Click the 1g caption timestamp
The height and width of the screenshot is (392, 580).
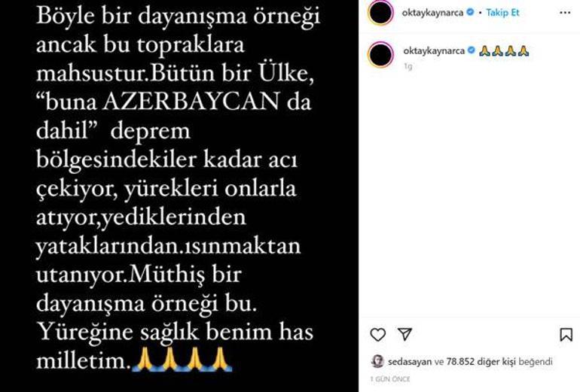[x=408, y=66]
